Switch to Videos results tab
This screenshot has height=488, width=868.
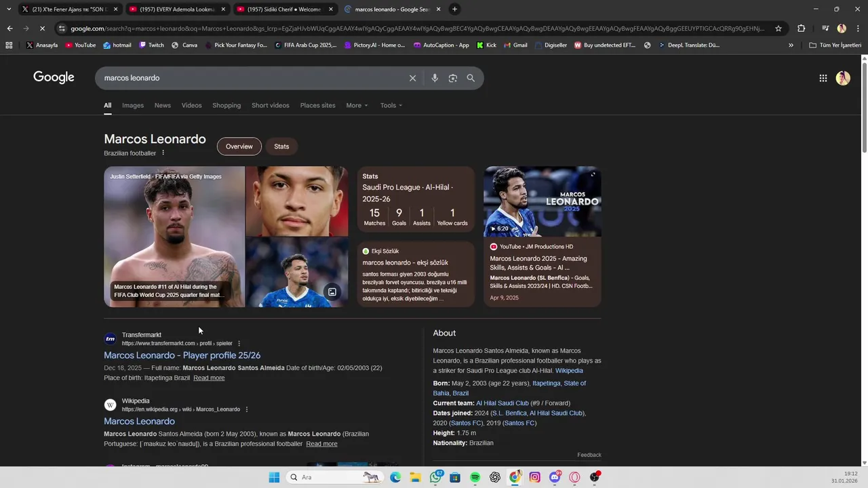[x=191, y=106]
